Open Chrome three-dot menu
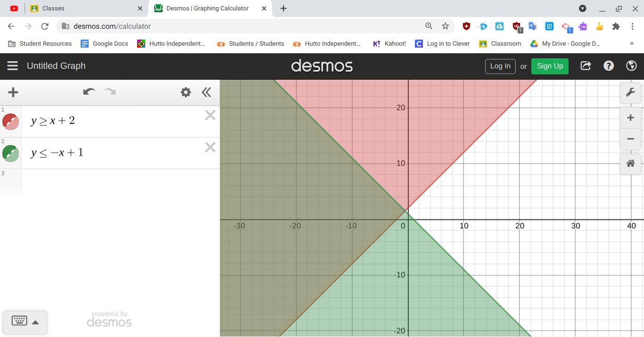Screen dimensions: 644x337 633,26
